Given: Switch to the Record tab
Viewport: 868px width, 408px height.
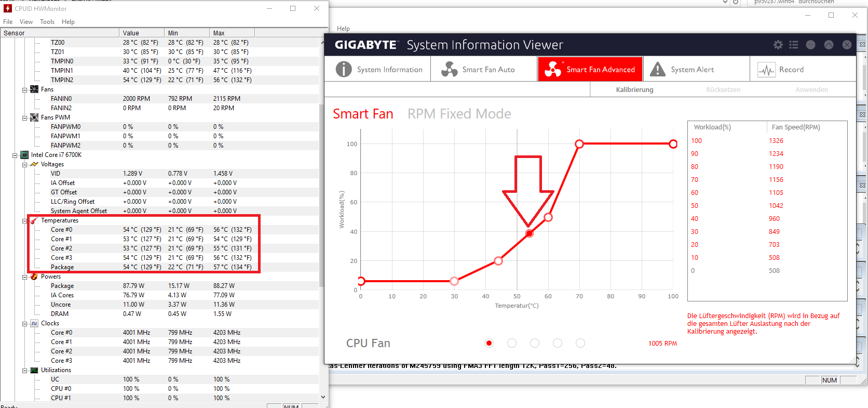Looking at the screenshot, I should tap(803, 69).
